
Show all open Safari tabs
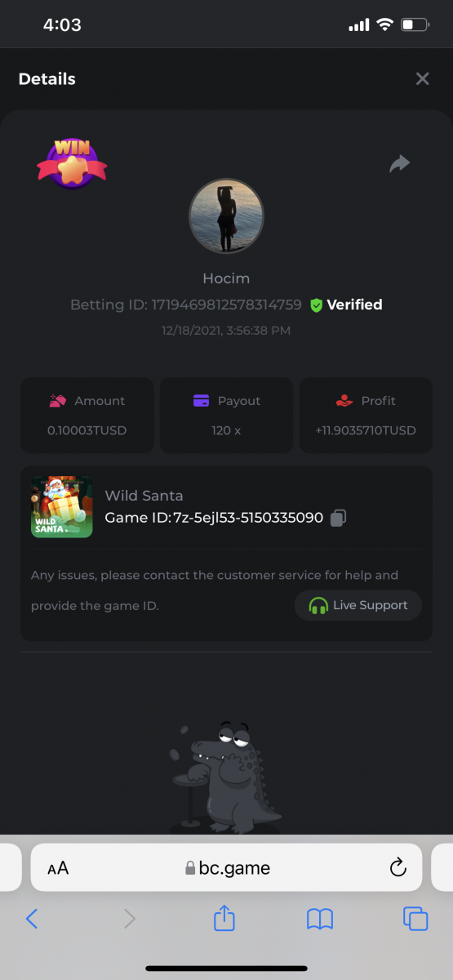click(415, 919)
